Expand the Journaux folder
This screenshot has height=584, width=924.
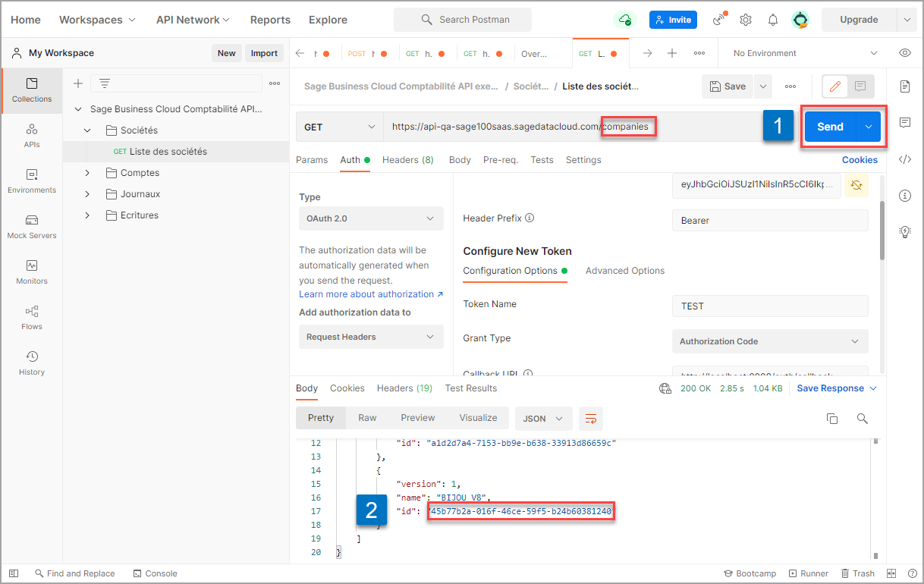point(87,194)
